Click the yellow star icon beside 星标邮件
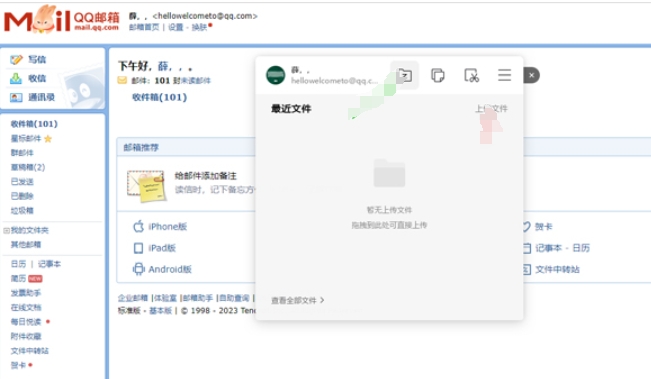The image size is (651, 379). [48, 139]
